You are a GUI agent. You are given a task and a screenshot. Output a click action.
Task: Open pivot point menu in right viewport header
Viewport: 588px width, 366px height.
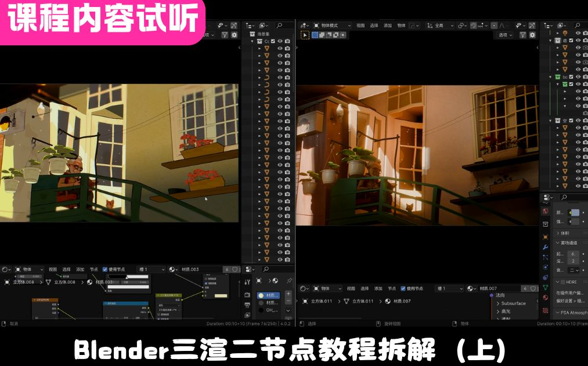tap(463, 26)
